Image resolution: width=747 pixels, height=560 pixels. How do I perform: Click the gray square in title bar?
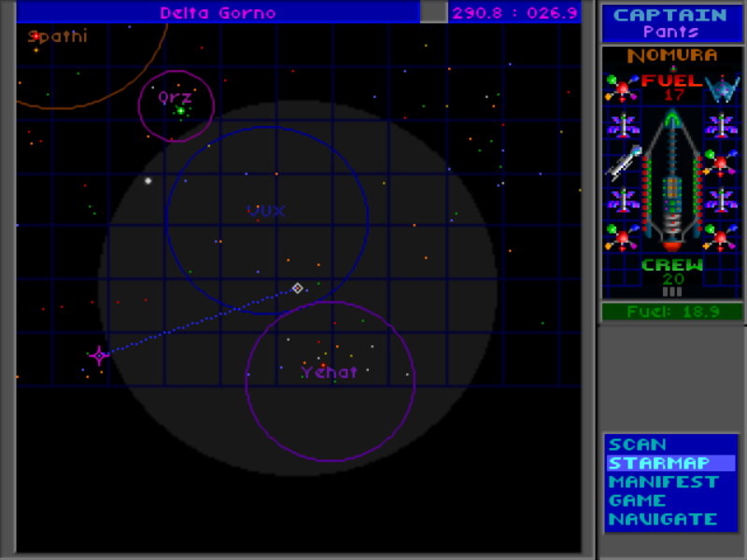click(x=433, y=12)
